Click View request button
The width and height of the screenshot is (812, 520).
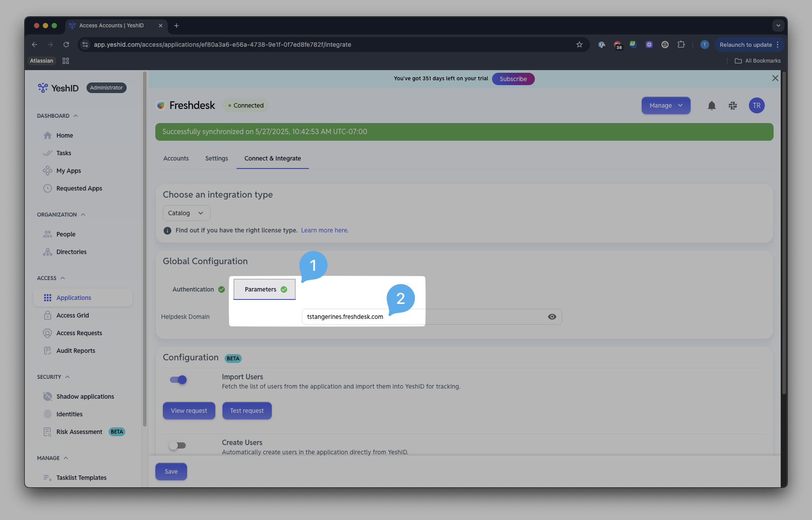tap(189, 411)
